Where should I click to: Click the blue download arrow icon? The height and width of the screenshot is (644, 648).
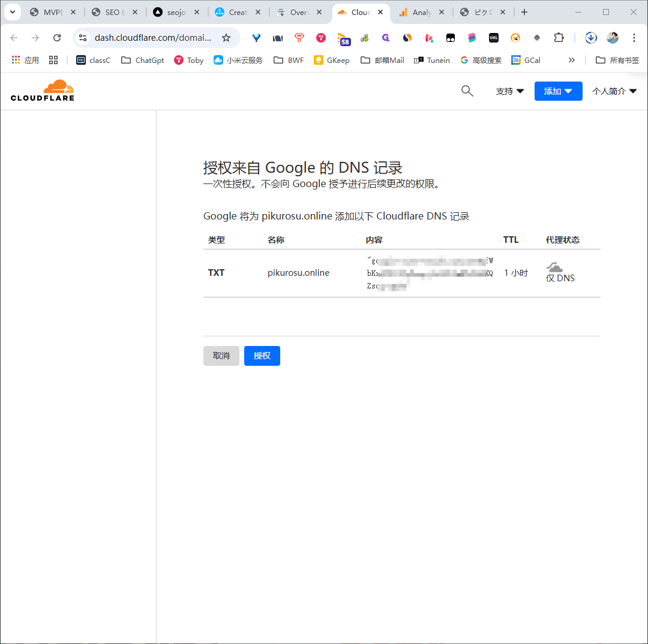click(591, 38)
